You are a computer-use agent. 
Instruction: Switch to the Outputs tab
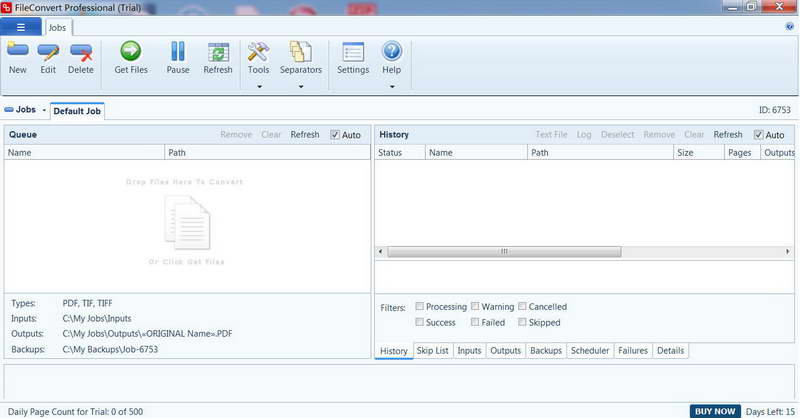point(505,351)
